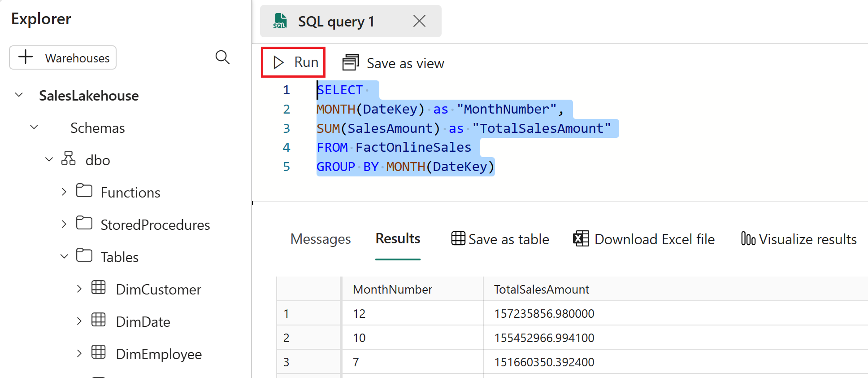The image size is (868, 378).
Task: Click the Save as table grid icon
Action: (458, 238)
